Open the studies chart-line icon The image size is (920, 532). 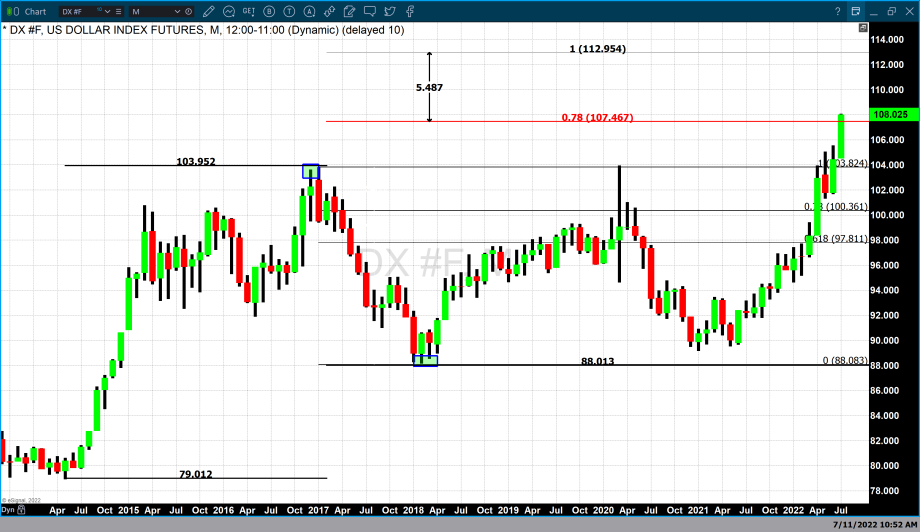[229, 11]
